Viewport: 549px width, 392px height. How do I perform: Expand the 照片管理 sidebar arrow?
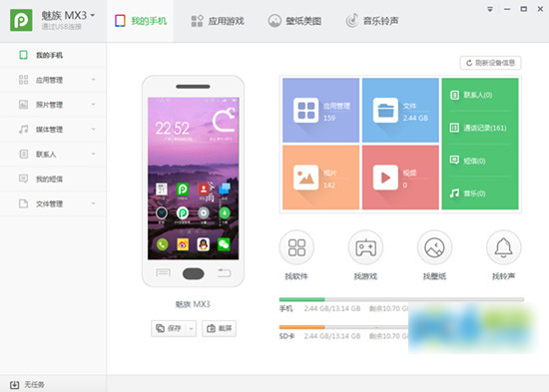coord(93,105)
